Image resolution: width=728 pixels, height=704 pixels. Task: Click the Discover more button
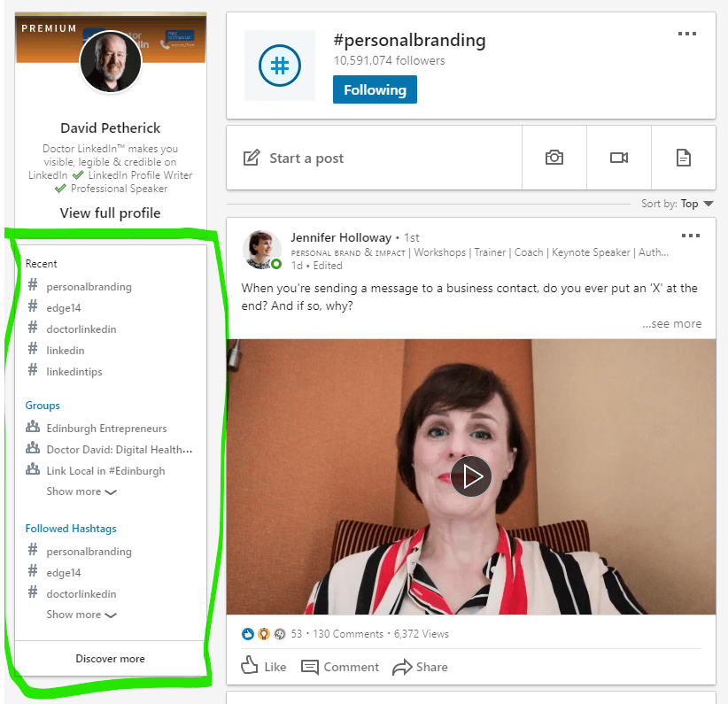(110, 659)
